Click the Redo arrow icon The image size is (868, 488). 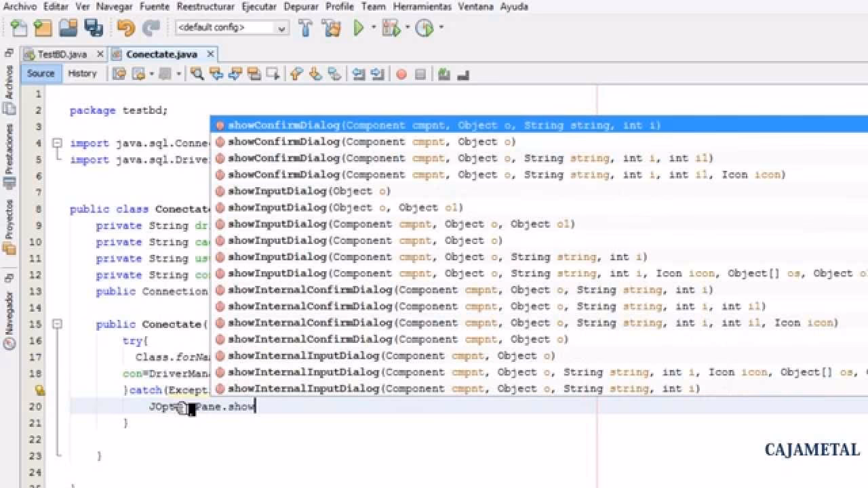151,28
